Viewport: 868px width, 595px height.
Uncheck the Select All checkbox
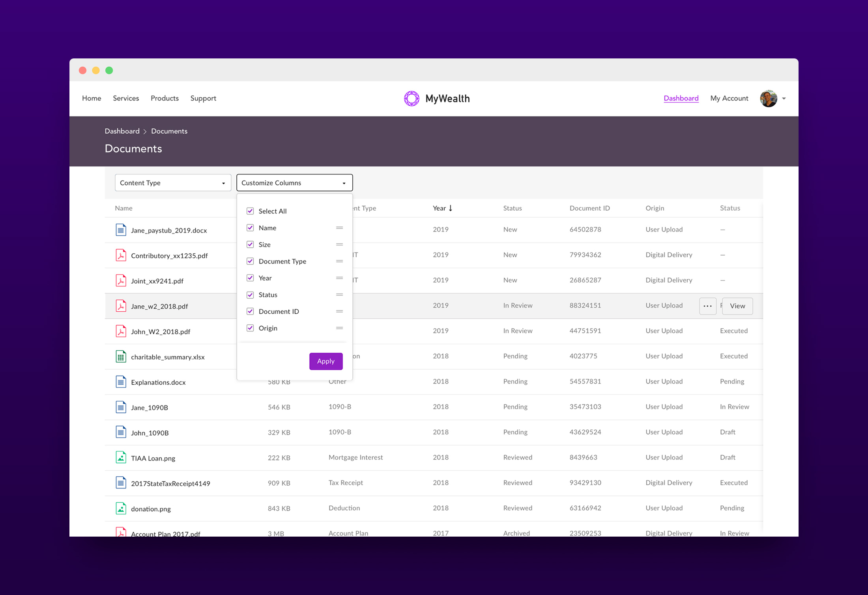point(250,211)
